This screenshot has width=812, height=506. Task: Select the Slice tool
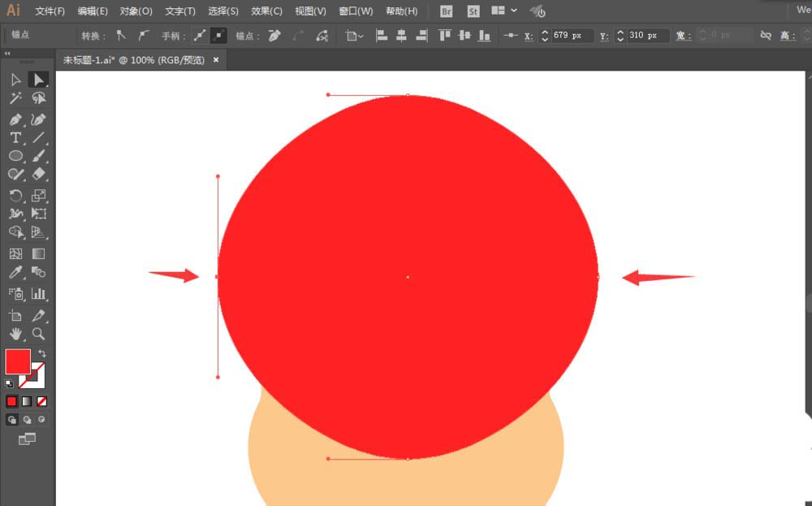click(38, 315)
